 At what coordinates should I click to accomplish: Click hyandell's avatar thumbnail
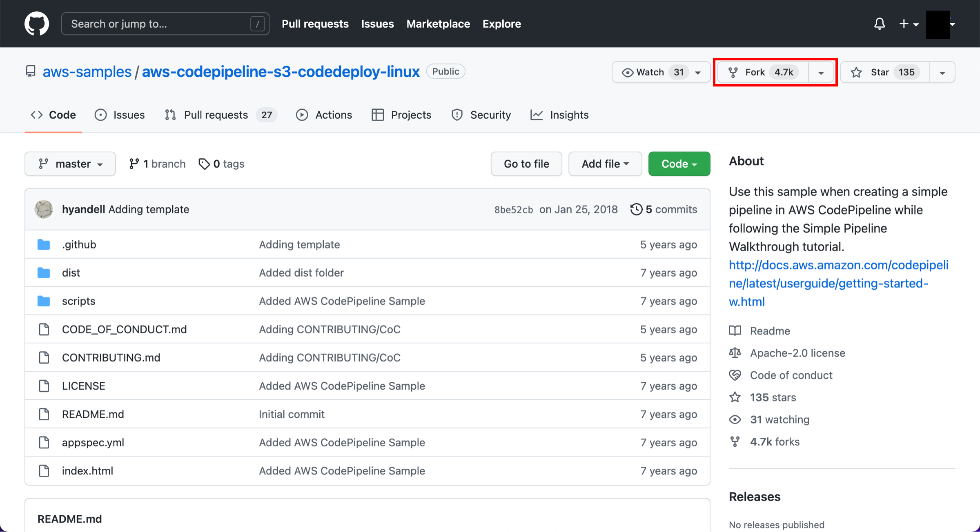pyautogui.click(x=44, y=209)
